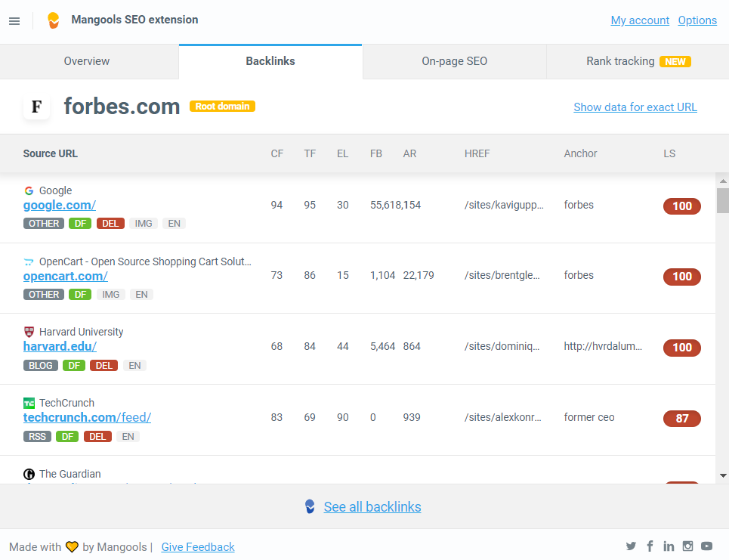Open the harvard.edu/ source link
This screenshot has width=729, height=560.
pyautogui.click(x=60, y=346)
